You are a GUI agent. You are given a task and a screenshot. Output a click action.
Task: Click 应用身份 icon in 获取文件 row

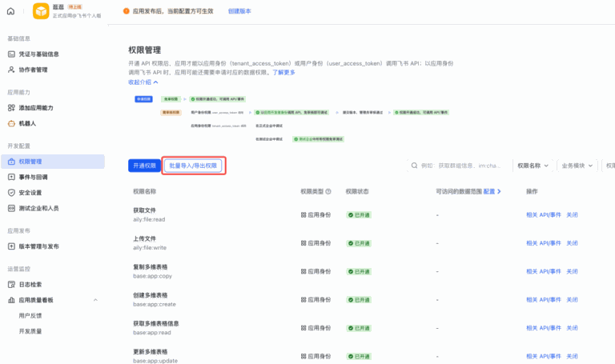(x=303, y=215)
